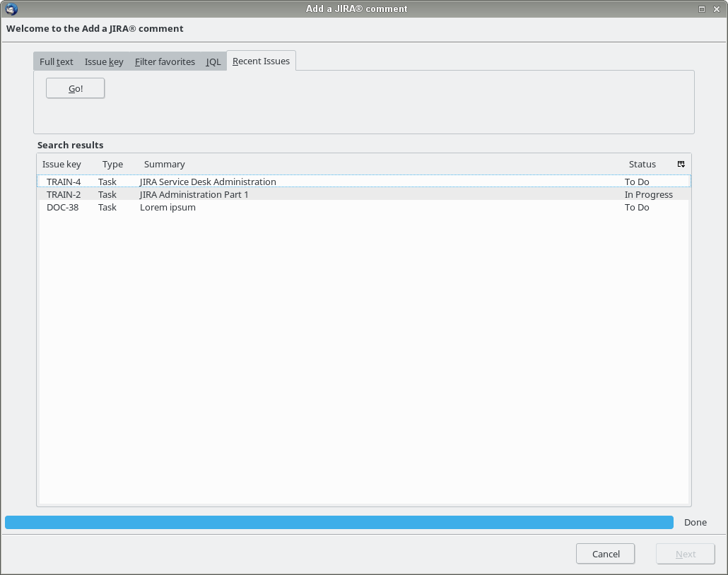
Task: Sort results by Status column header
Action: pos(642,165)
